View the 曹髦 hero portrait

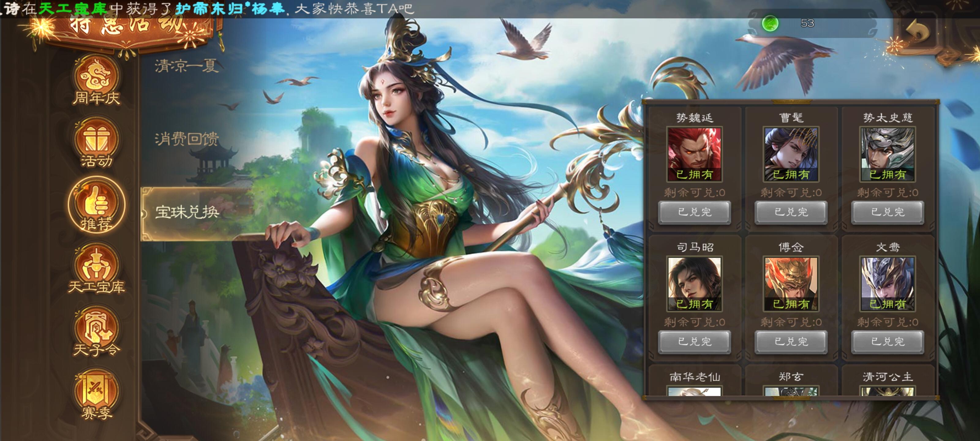click(x=791, y=154)
